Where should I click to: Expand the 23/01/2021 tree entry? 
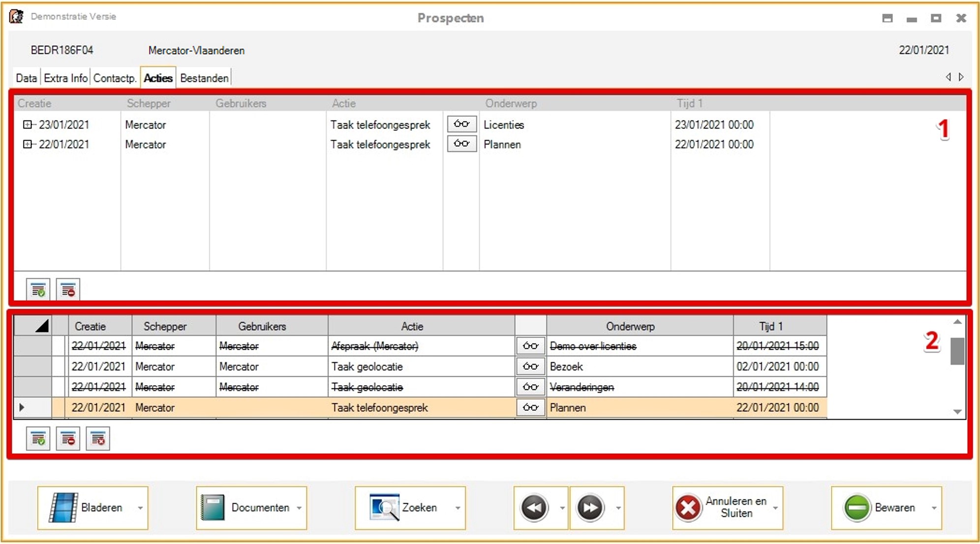point(28,124)
